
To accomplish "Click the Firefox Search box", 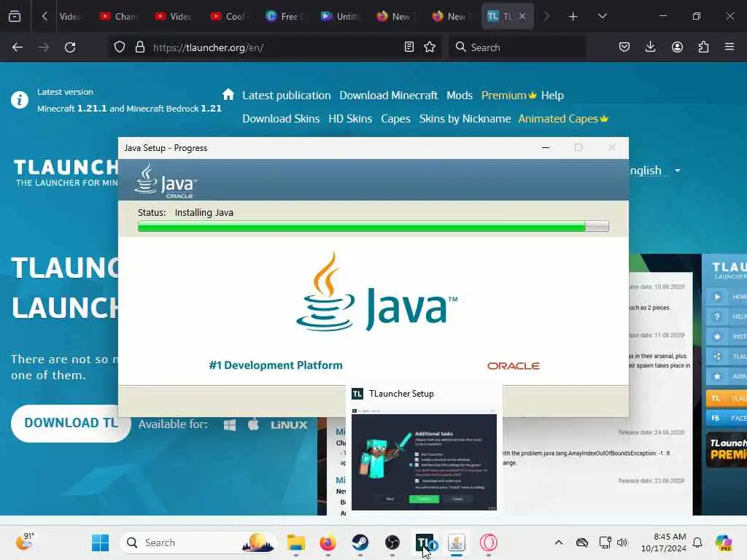I will 517,47.
